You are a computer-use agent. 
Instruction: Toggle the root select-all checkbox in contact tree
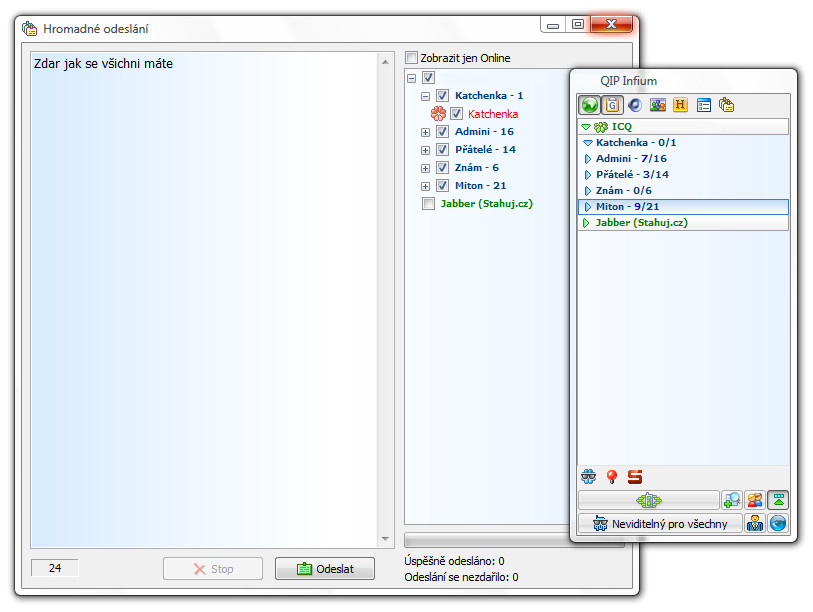click(428, 78)
